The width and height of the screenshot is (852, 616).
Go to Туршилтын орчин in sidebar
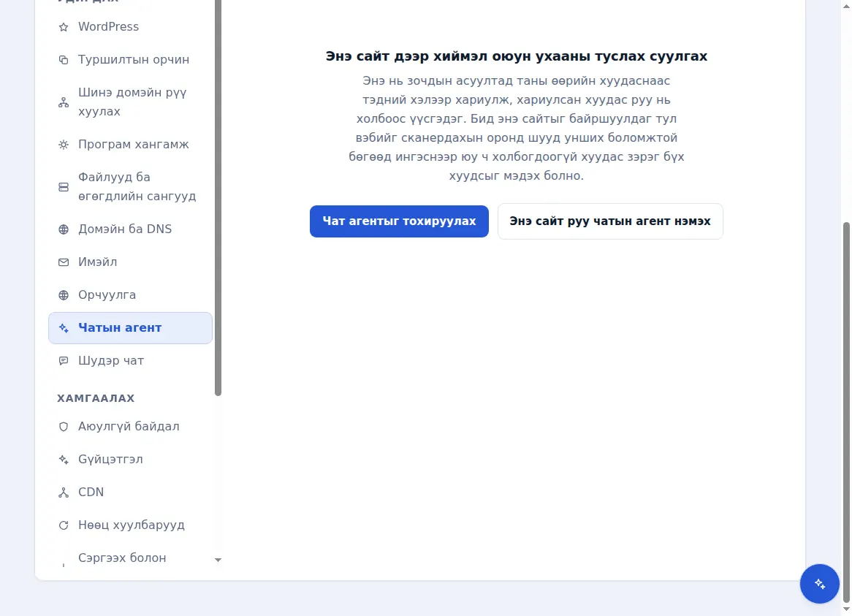click(x=130, y=60)
